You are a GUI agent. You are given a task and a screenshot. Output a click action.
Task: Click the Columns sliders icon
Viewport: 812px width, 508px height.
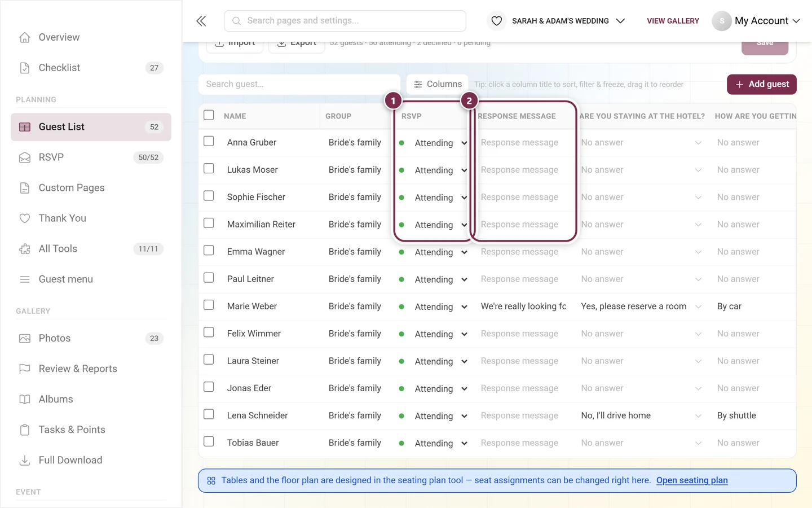point(418,84)
